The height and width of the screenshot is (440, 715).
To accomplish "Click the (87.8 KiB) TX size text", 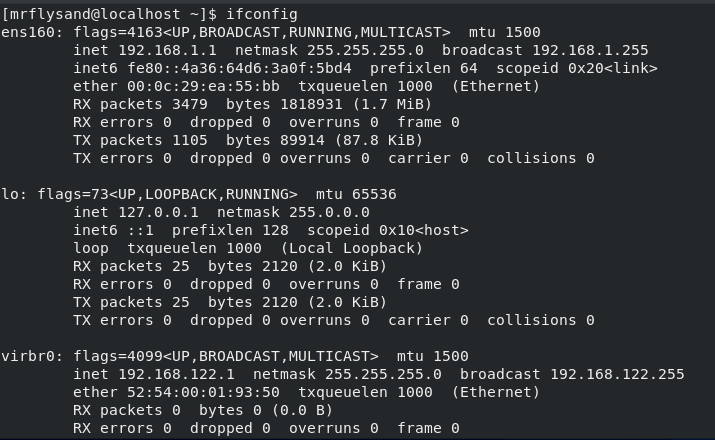I will [x=341, y=140].
